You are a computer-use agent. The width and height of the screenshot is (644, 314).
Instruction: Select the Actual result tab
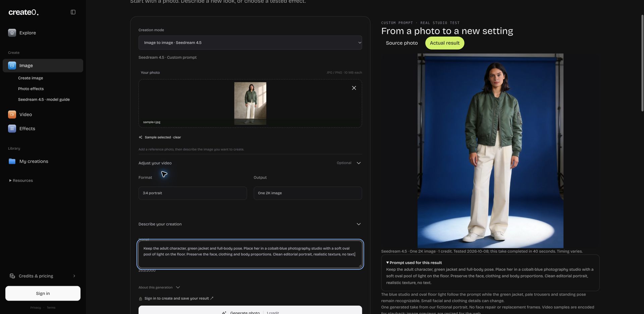[445, 43]
